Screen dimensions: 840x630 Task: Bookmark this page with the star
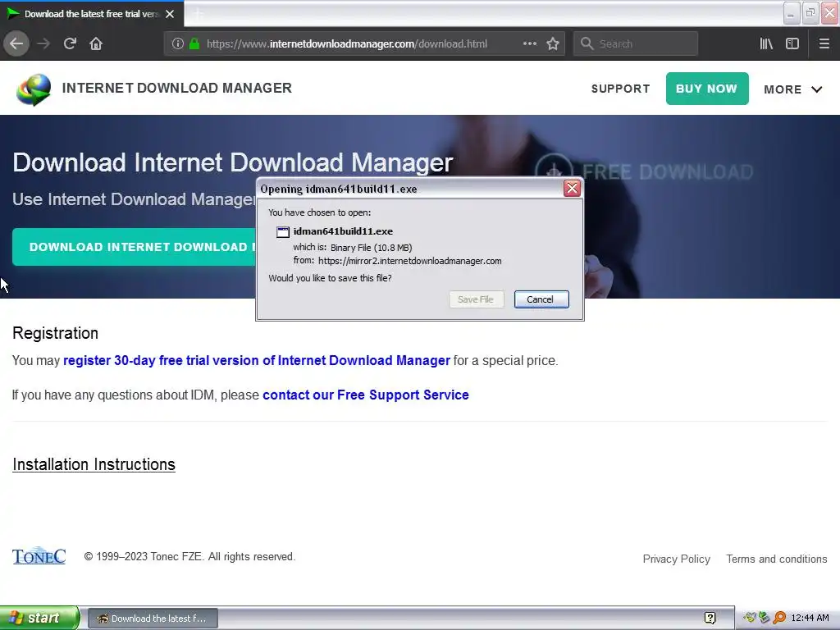tap(553, 43)
